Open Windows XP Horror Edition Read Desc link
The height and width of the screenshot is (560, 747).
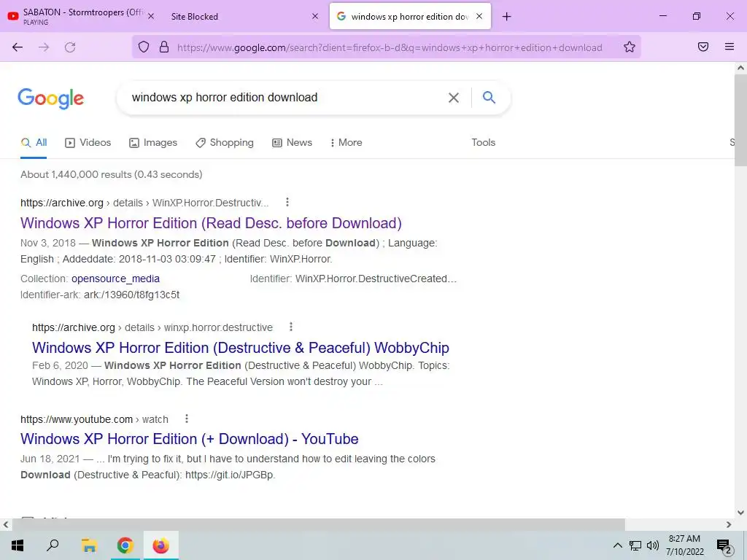211,223
